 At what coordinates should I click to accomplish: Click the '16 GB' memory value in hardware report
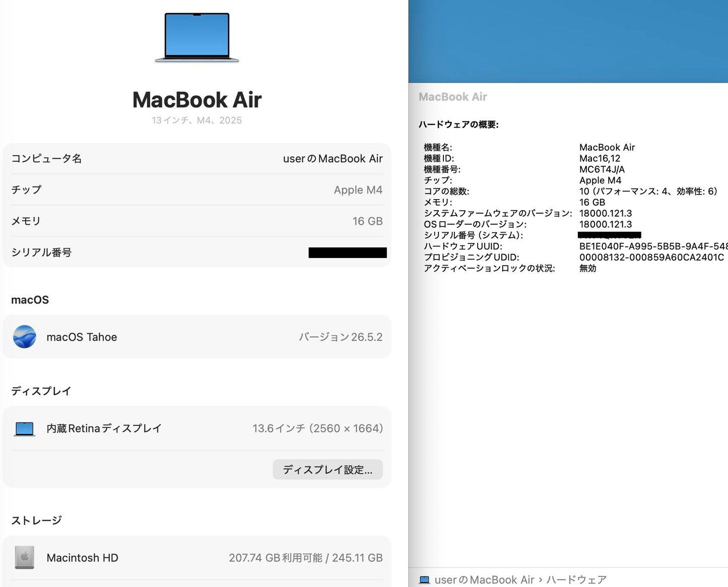tap(592, 203)
